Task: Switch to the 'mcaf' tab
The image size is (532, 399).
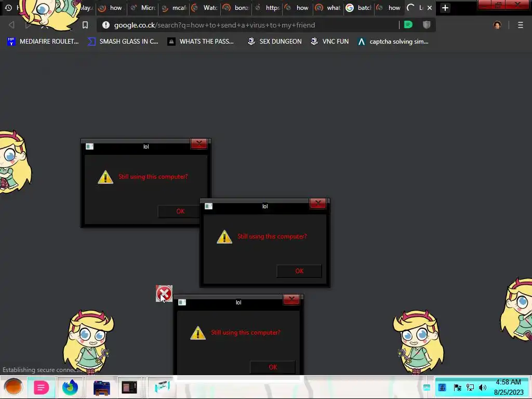Action: [174, 7]
